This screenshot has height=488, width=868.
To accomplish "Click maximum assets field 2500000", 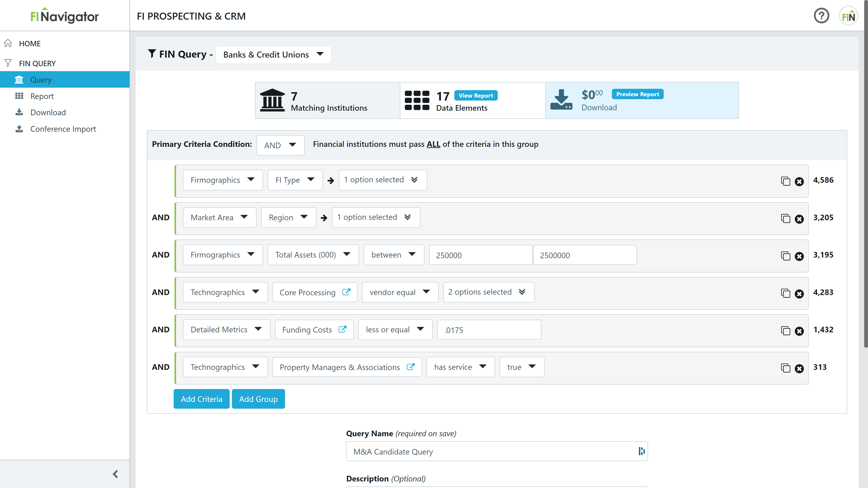I will pyautogui.click(x=585, y=255).
